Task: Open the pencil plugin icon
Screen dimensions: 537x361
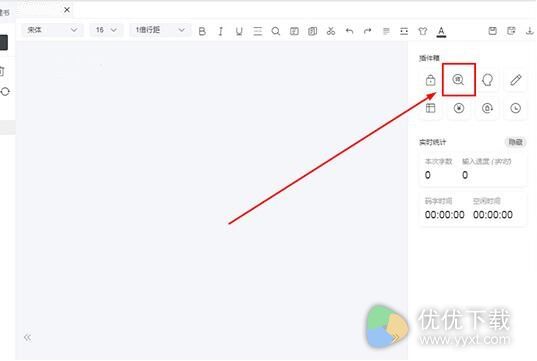Action: coord(516,80)
